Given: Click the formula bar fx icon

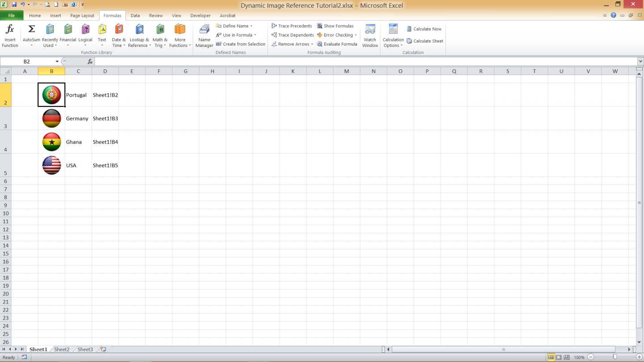Looking at the screenshot, I should (x=90, y=62).
